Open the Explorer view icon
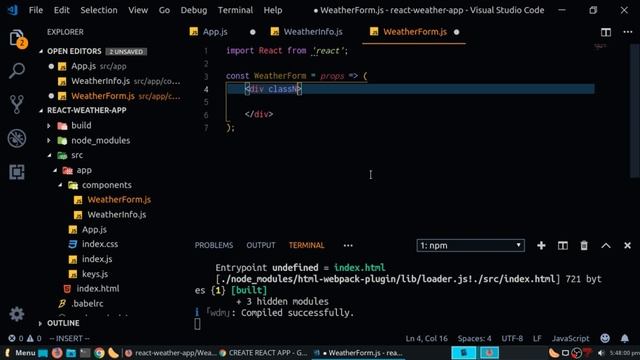640x360 pixels. click(x=17, y=39)
